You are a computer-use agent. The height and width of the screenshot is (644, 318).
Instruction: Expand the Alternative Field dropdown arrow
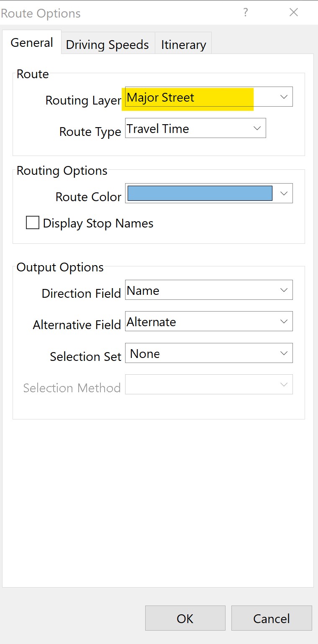(284, 322)
